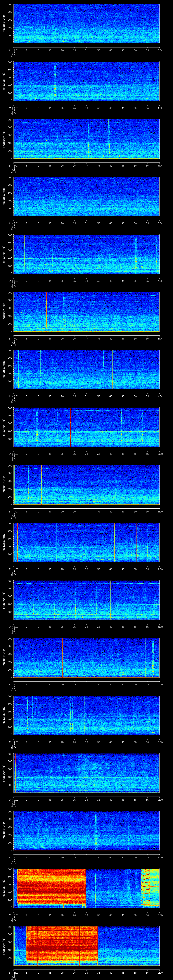Click the 21:08:00 start time label

[13, 396]
